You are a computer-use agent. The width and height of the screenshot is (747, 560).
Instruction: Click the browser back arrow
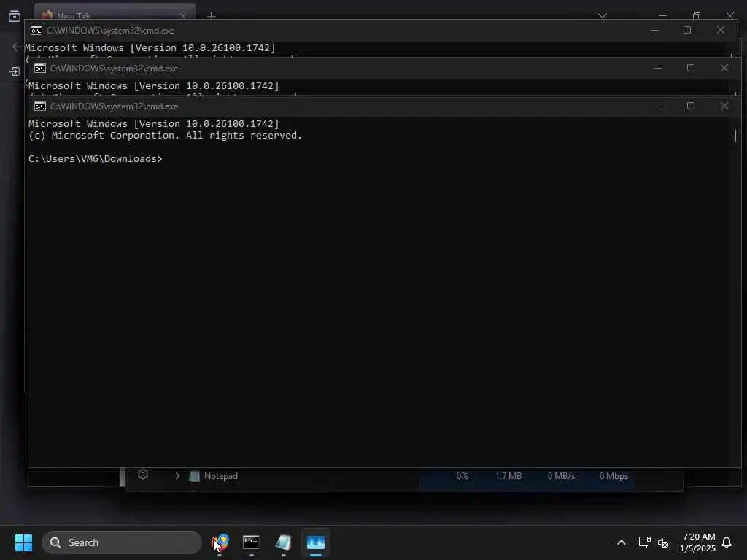16,47
